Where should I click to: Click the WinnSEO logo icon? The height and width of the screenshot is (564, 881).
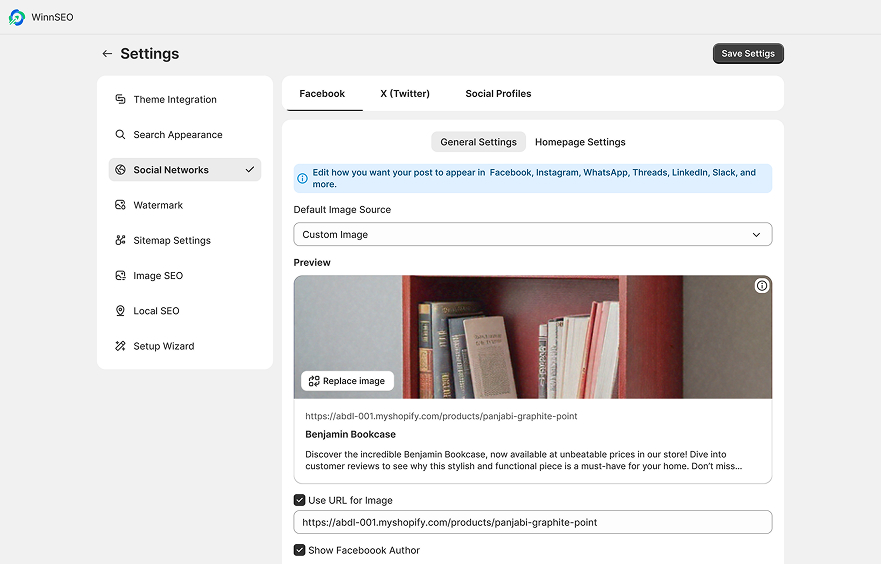point(17,17)
